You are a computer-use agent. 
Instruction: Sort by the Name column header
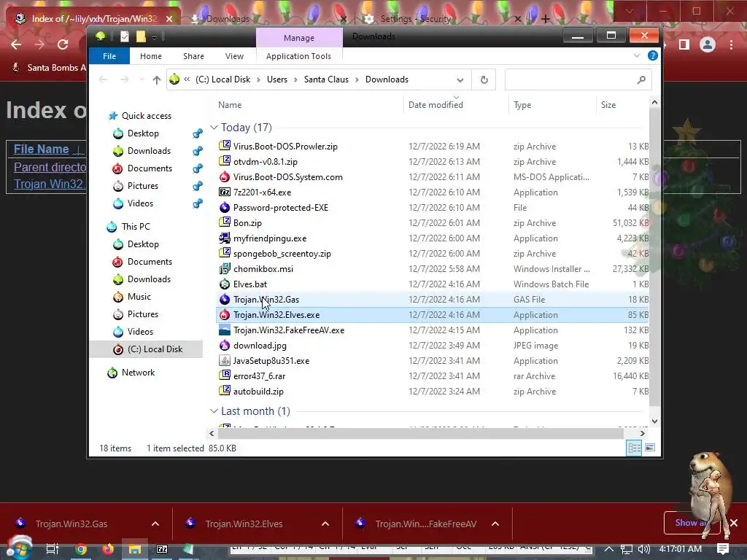click(230, 105)
